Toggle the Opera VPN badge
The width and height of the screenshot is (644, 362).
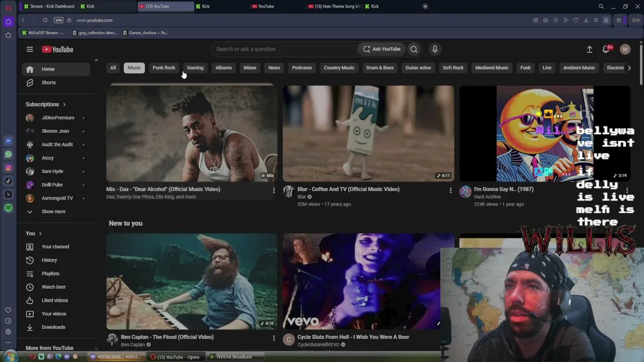58,20
